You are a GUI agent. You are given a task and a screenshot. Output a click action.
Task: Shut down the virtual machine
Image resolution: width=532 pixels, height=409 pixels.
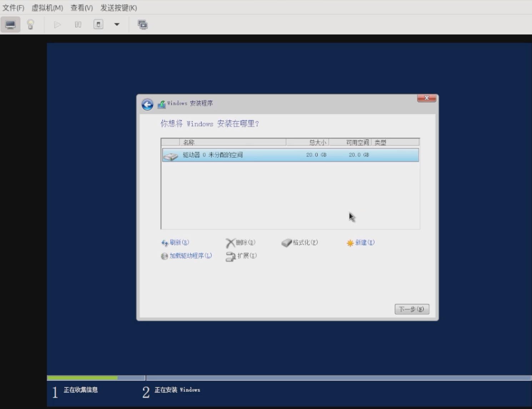98,25
